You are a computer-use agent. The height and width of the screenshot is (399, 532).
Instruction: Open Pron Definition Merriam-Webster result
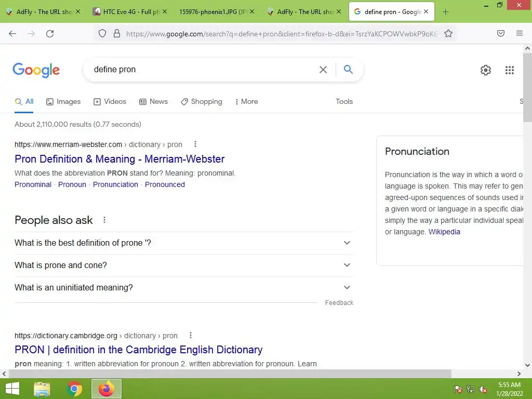pyautogui.click(x=119, y=159)
